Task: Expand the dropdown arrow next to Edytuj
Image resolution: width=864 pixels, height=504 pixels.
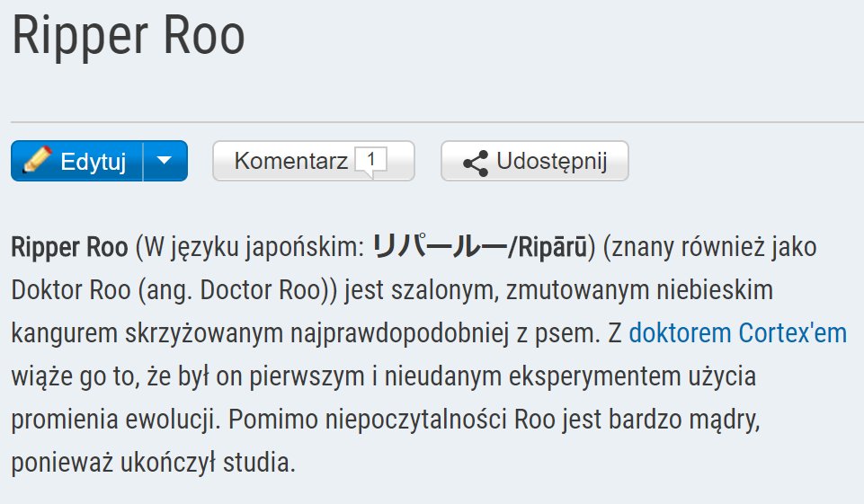Action: 165,161
